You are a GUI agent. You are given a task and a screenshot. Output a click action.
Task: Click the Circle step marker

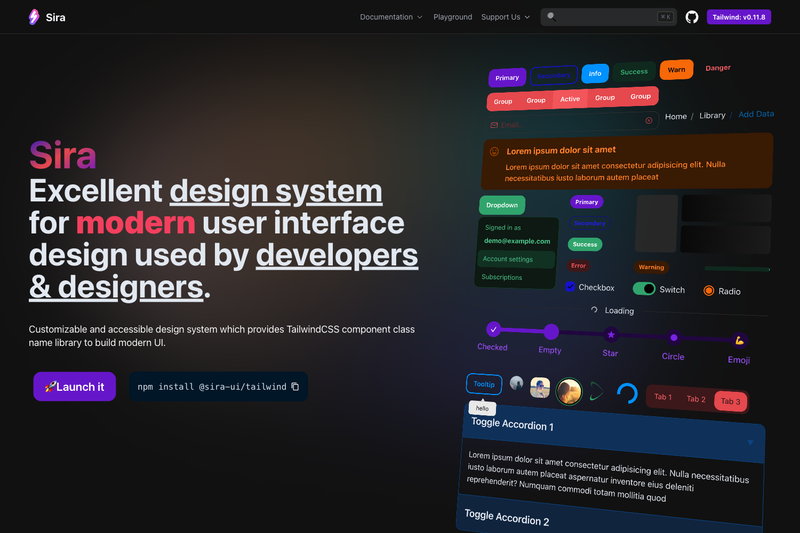673,338
